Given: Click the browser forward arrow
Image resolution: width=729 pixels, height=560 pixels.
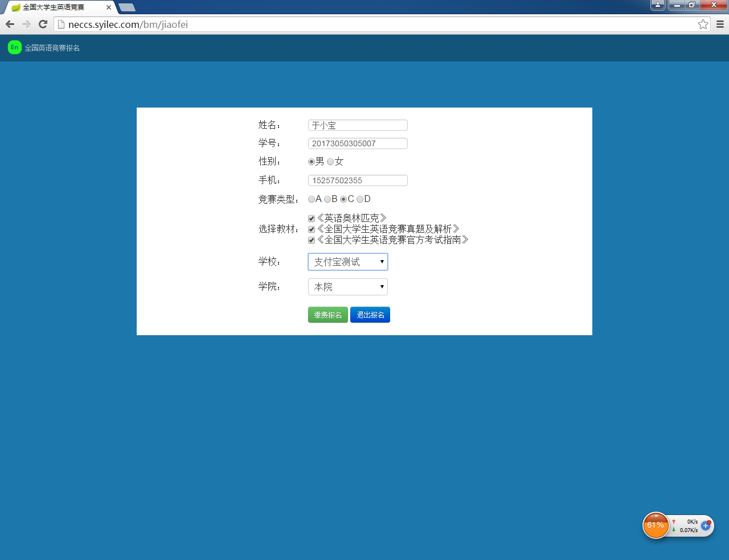Looking at the screenshot, I should tap(26, 24).
